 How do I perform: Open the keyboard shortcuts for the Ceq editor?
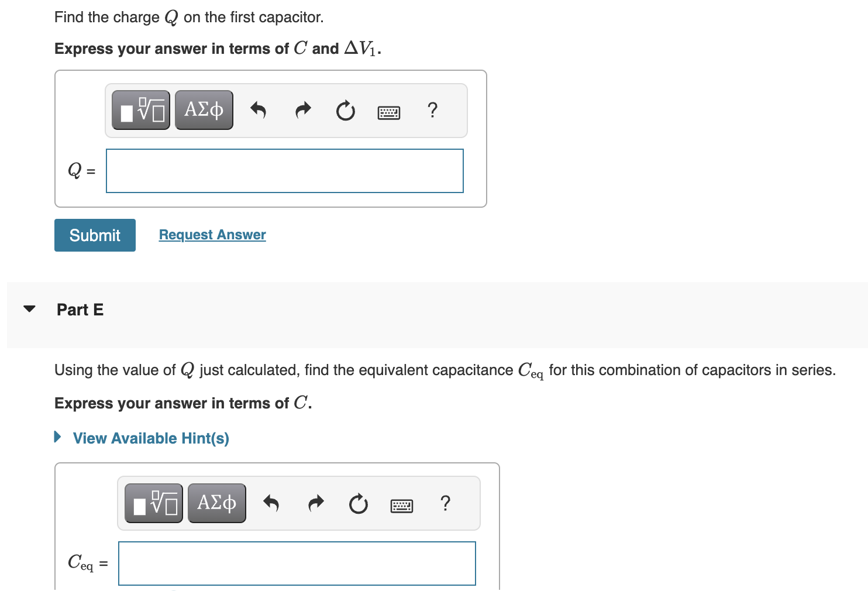(x=402, y=504)
